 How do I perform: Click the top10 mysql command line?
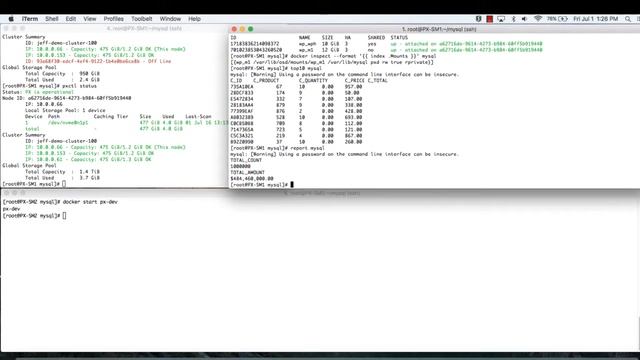[276, 68]
